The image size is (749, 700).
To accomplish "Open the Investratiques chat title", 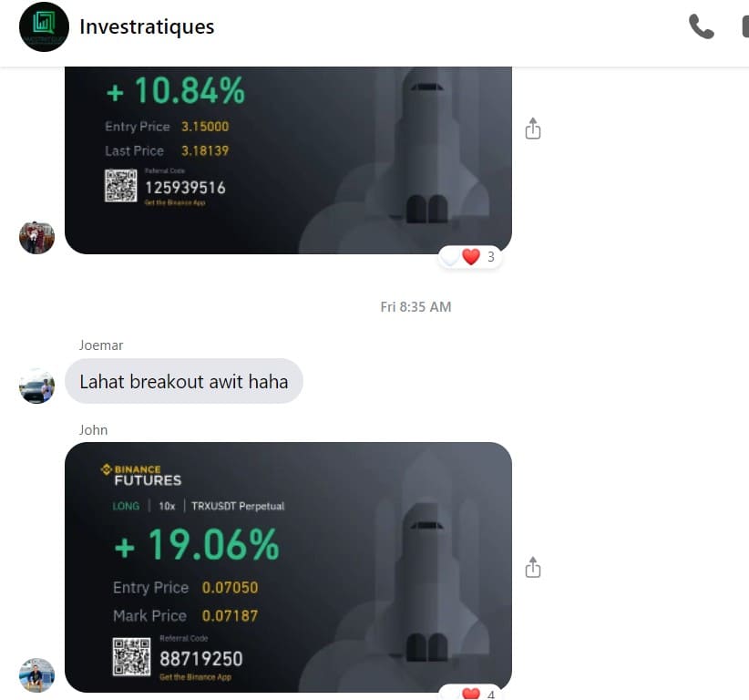I will pyautogui.click(x=147, y=26).
